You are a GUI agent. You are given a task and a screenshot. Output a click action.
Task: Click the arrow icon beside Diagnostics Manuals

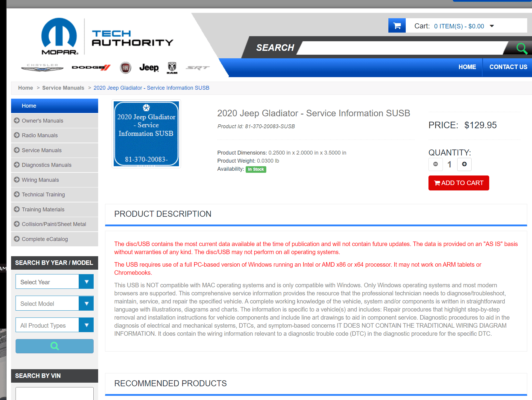pyautogui.click(x=17, y=165)
